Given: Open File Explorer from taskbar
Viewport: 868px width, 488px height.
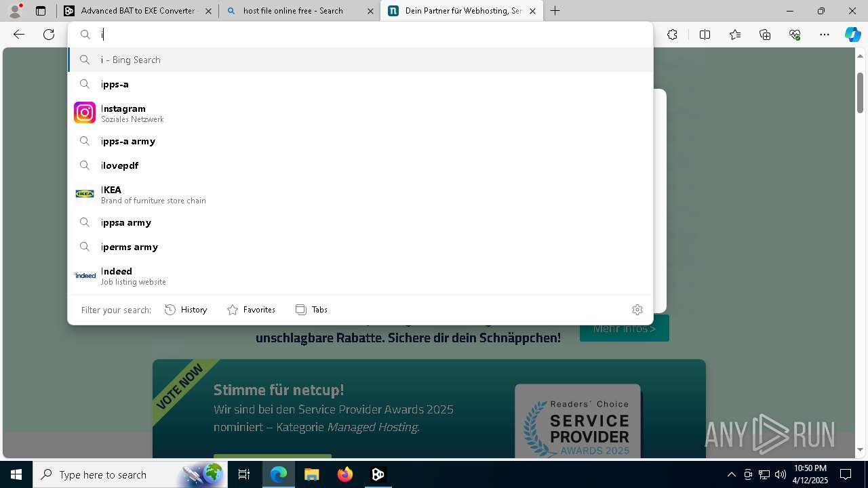Looking at the screenshot, I should click(x=311, y=474).
